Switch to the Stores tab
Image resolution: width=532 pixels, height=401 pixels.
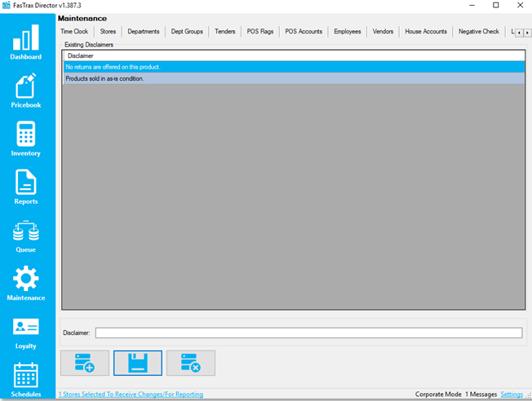pyautogui.click(x=108, y=32)
